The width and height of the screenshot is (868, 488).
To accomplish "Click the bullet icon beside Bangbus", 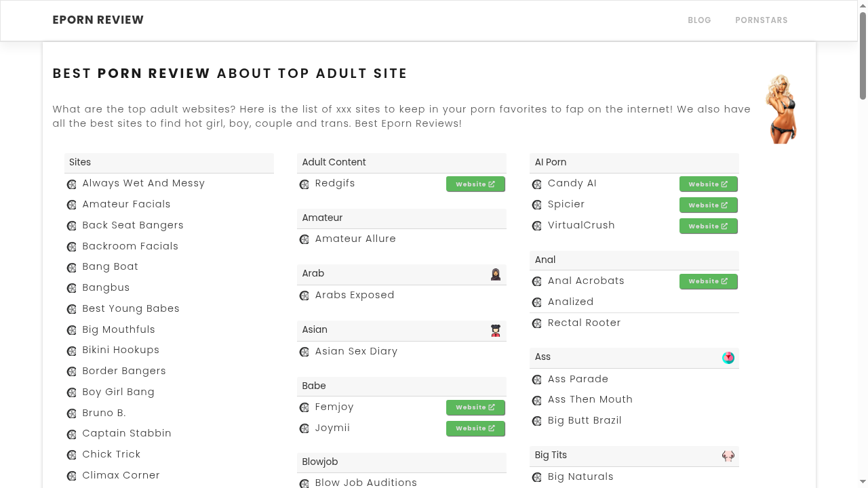I will point(71,289).
